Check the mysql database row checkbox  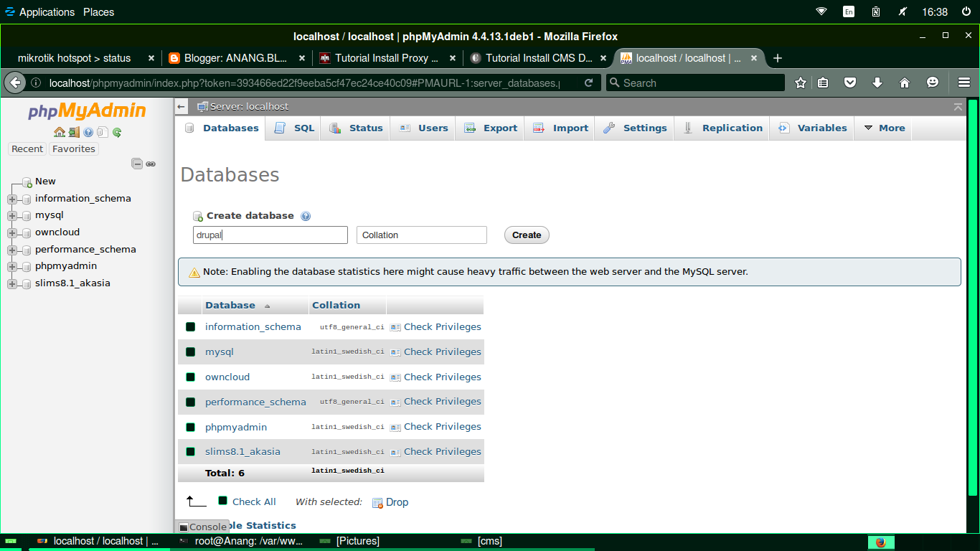point(190,352)
